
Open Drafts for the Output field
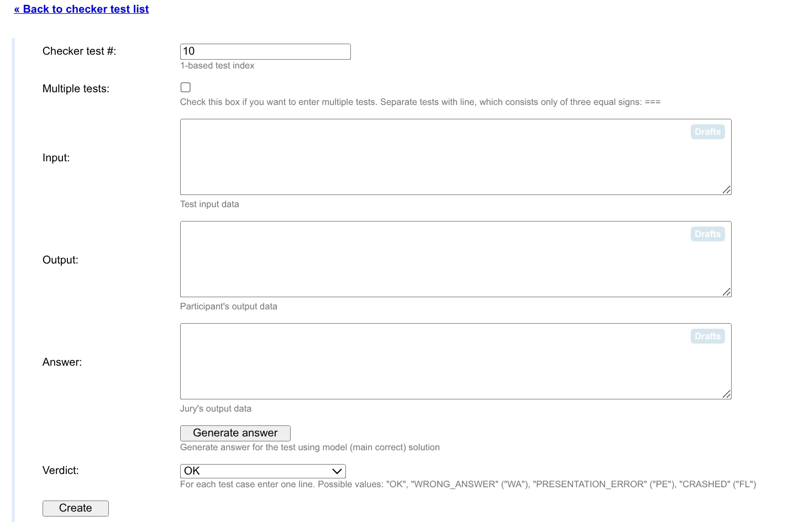(707, 234)
